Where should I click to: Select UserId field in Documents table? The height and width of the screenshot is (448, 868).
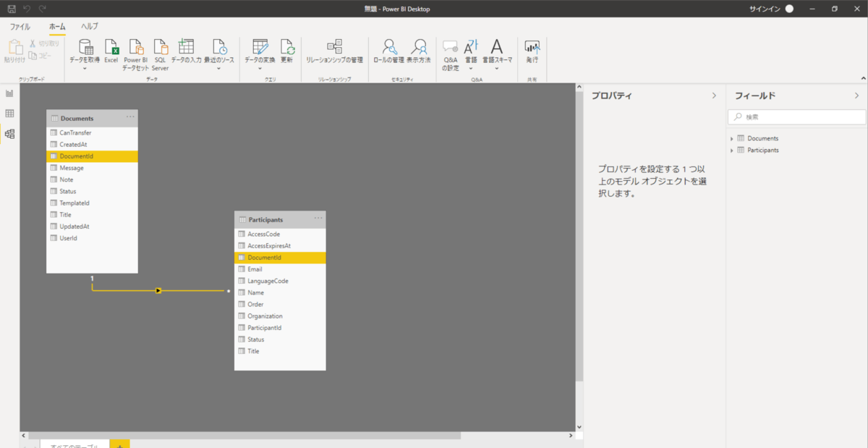point(92,238)
